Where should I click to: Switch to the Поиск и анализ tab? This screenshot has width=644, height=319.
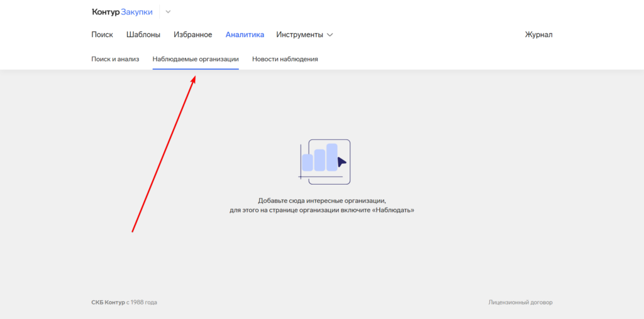pyautogui.click(x=115, y=59)
